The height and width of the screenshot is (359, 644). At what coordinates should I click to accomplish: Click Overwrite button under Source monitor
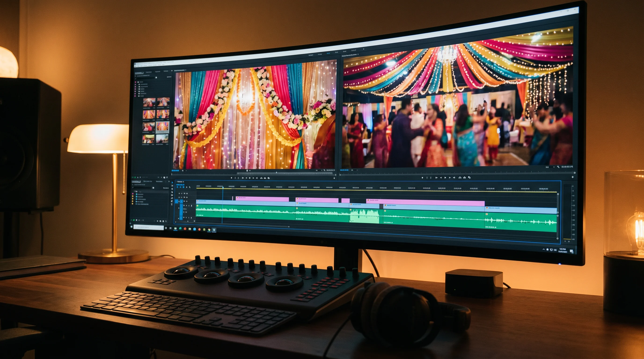(x=265, y=178)
